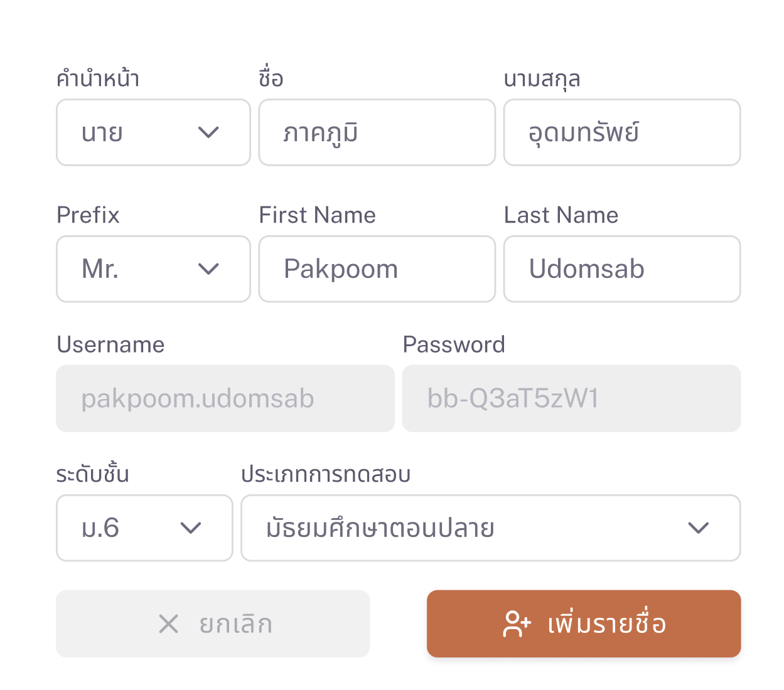Expand the ระดับชั้น grade dropdown

(x=144, y=528)
